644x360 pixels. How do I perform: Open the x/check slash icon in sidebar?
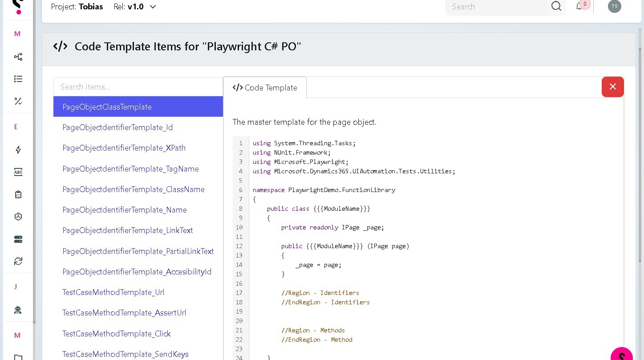[18, 101]
